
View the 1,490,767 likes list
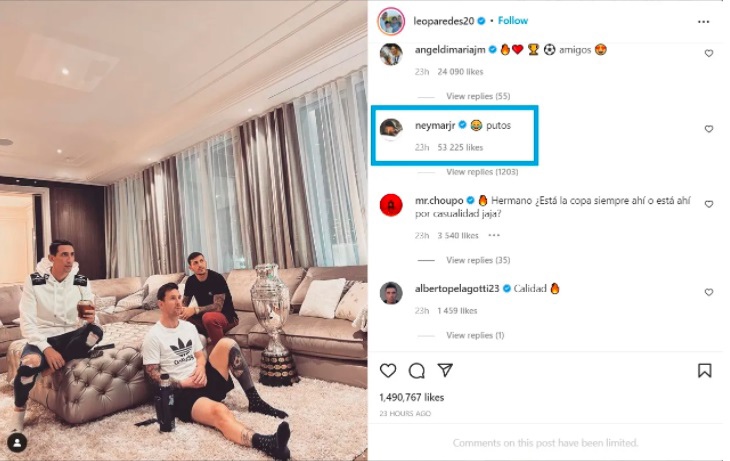point(412,397)
